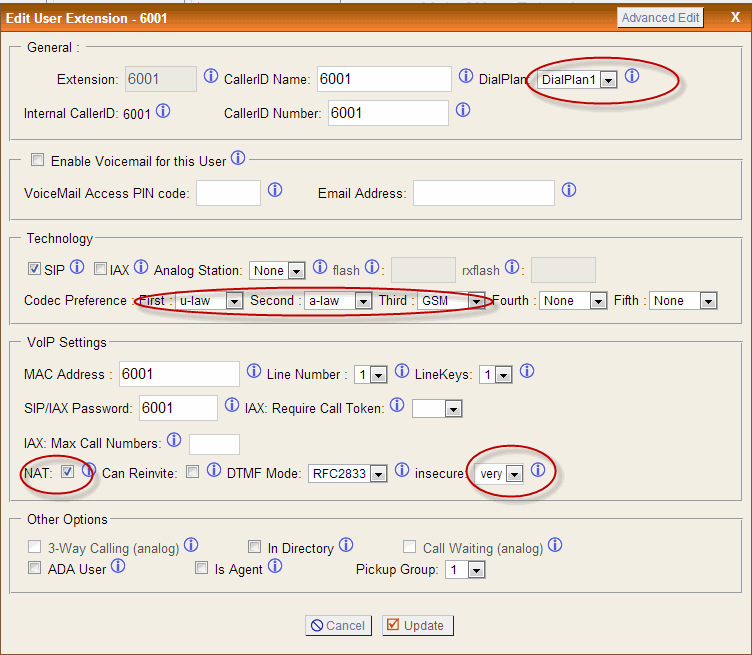
Task: Check the IAX technology checkbox
Action: click(100, 269)
